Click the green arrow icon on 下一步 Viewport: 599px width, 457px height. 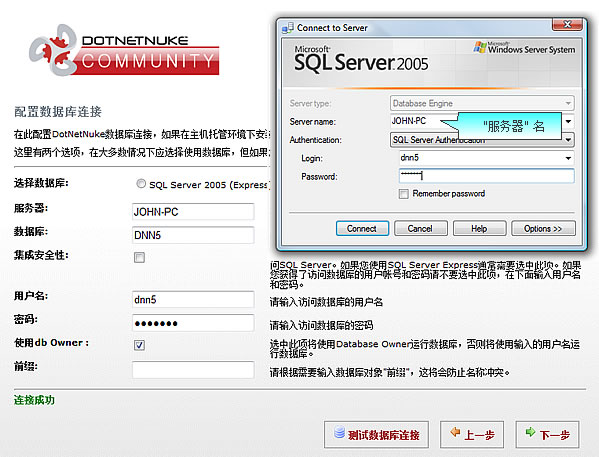[x=530, y=432]
